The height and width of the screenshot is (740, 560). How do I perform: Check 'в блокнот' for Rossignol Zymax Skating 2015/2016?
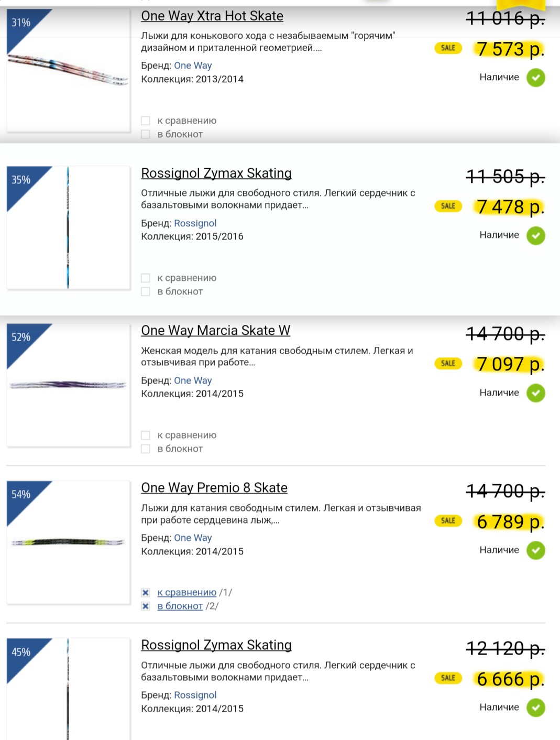click(x=146, y=291)
